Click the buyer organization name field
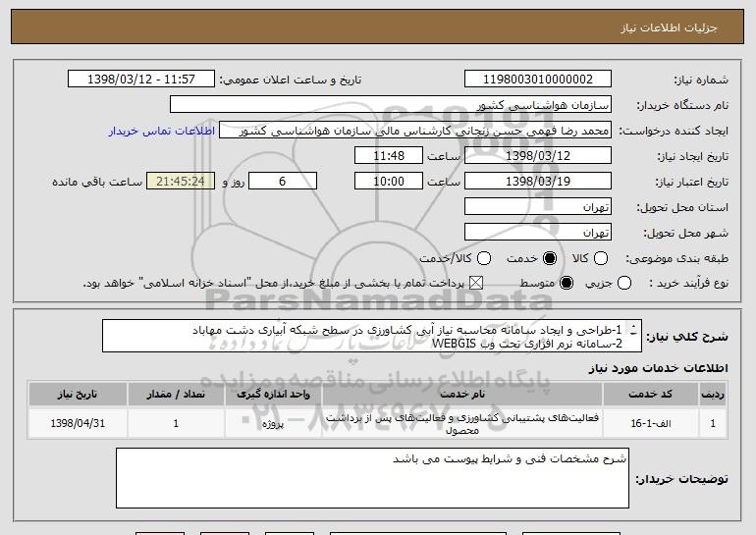Viewport: 756px width, 535px height. [x=391, y=105]
